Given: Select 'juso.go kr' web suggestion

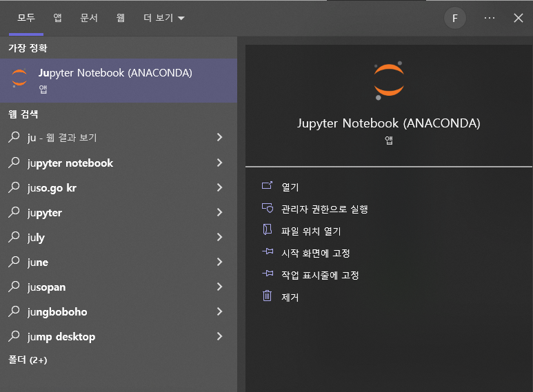Looking at the screenshot, I should tap(52, 188).
